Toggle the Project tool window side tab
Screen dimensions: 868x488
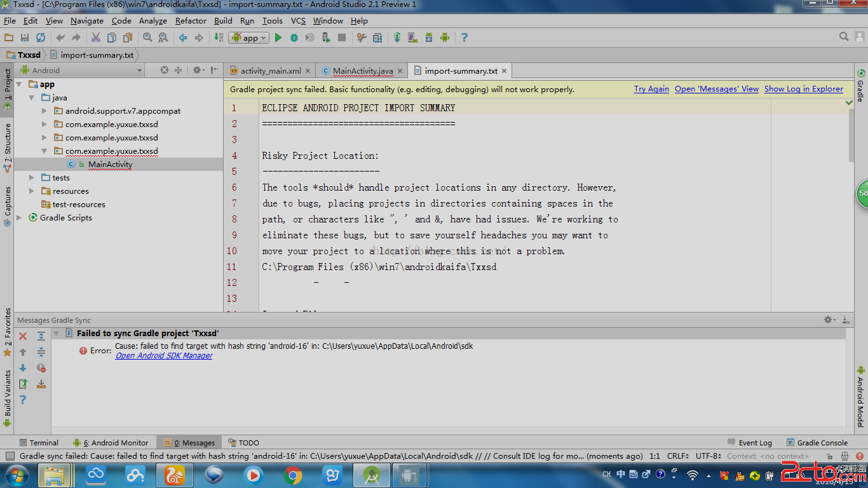coord(7,90)
